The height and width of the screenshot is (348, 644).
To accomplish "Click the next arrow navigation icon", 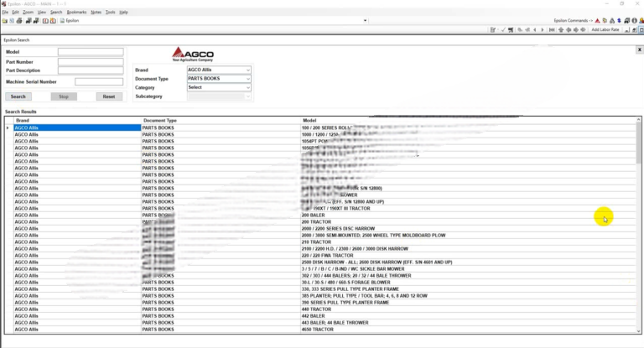I will pyautogui.click(x=543, y=29).
